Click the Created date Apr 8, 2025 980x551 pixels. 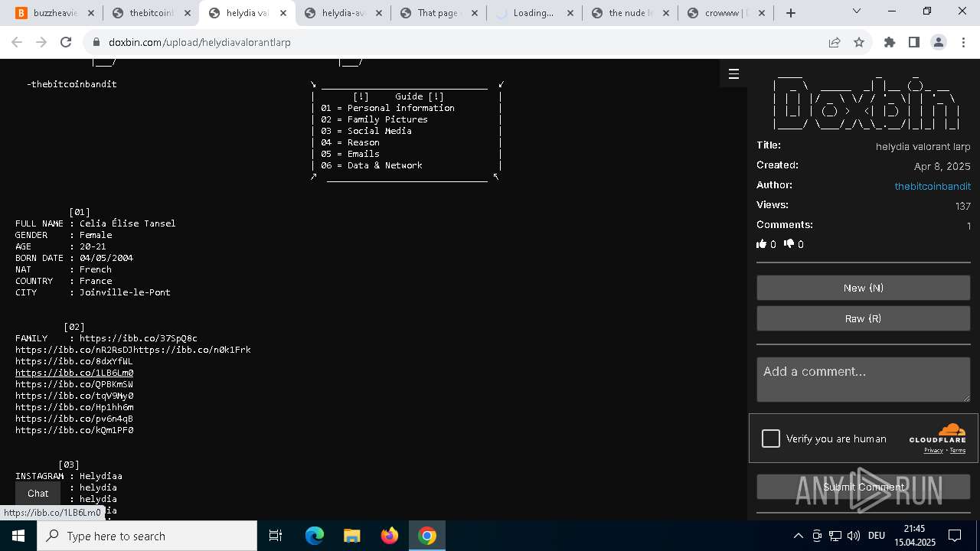pos(942,166)
